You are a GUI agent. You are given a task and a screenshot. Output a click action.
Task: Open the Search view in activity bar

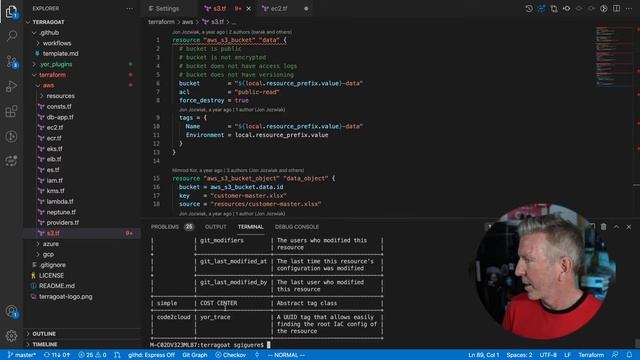pos(11,36)
